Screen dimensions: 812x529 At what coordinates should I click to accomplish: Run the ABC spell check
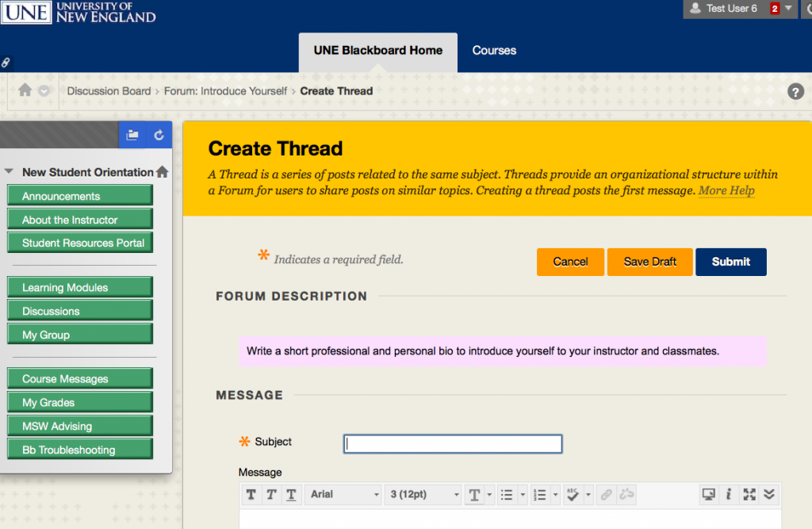573,494
